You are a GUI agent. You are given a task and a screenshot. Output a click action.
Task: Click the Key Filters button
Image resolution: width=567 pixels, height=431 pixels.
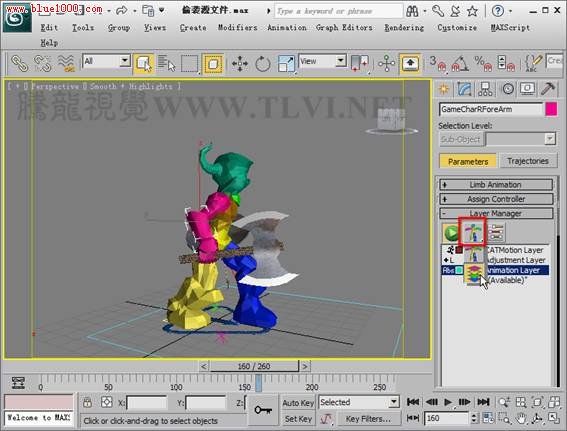pyautogui.click(x=368, y=419)
